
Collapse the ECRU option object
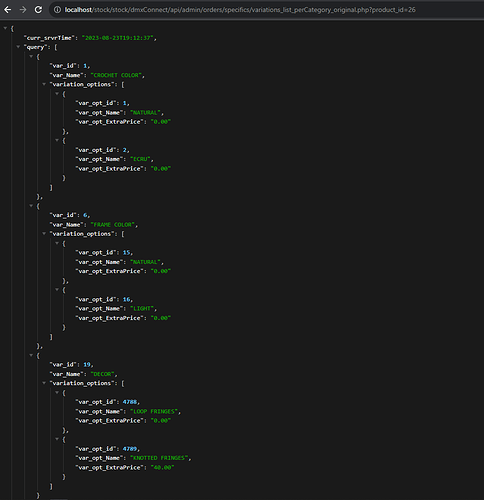click(57, 140)
